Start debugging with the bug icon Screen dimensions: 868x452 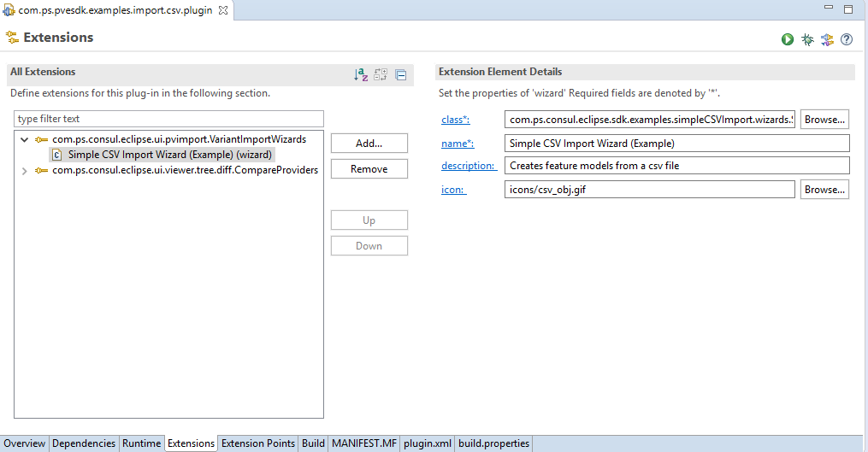pyautogui.click(x=807, y=39)
